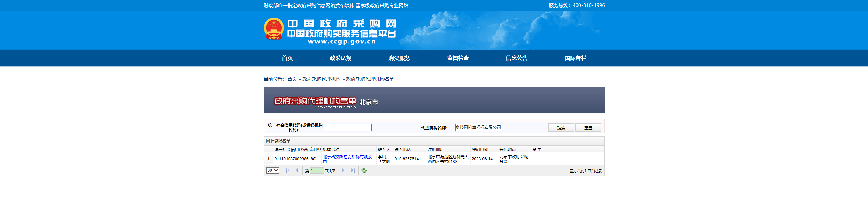Click the previous page arrow
Image resolution: width=868 pixels, height=209 pixels.
click(x=297, y=170)
